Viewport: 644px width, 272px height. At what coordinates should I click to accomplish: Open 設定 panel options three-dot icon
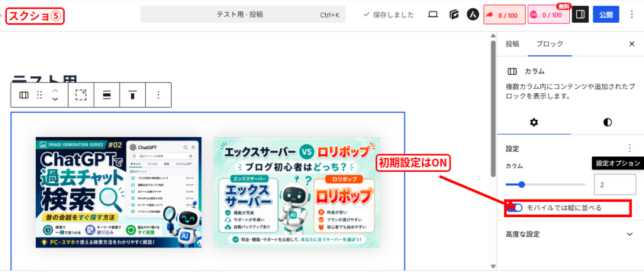(630, 149)
